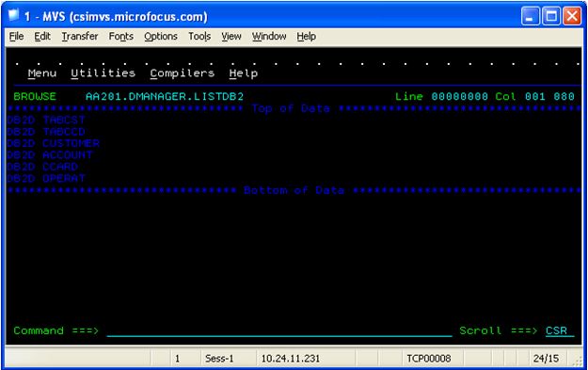
Task: Click the Command input line
Action: click(x=279, y=331)
